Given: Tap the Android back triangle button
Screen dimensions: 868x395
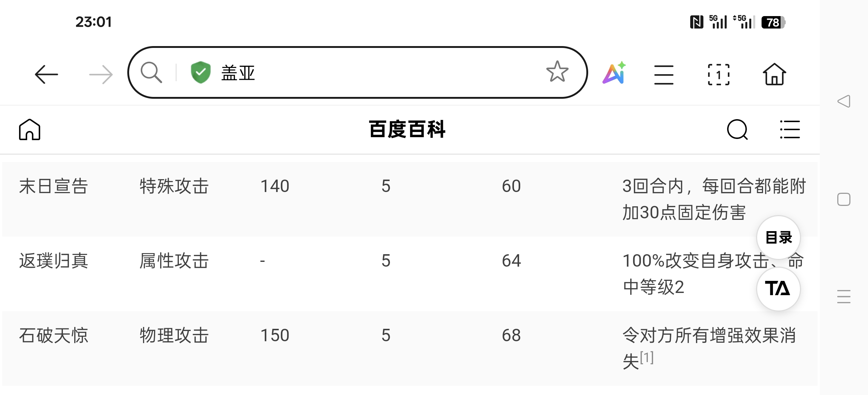Looking at the screenshot, I should click(843, 101).
